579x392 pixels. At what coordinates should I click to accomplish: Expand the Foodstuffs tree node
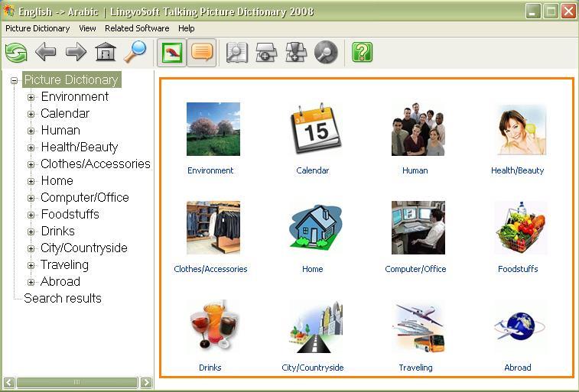(31, 215)
